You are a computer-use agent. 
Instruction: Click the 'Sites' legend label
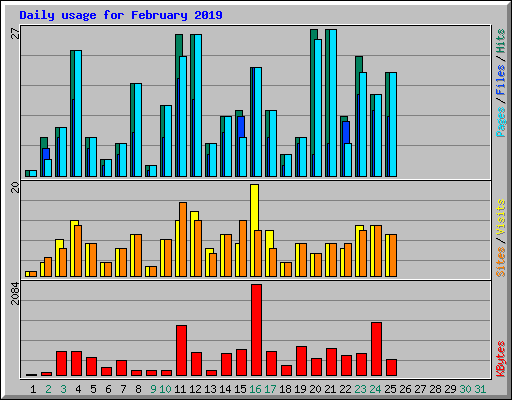(x=500, y=262)
